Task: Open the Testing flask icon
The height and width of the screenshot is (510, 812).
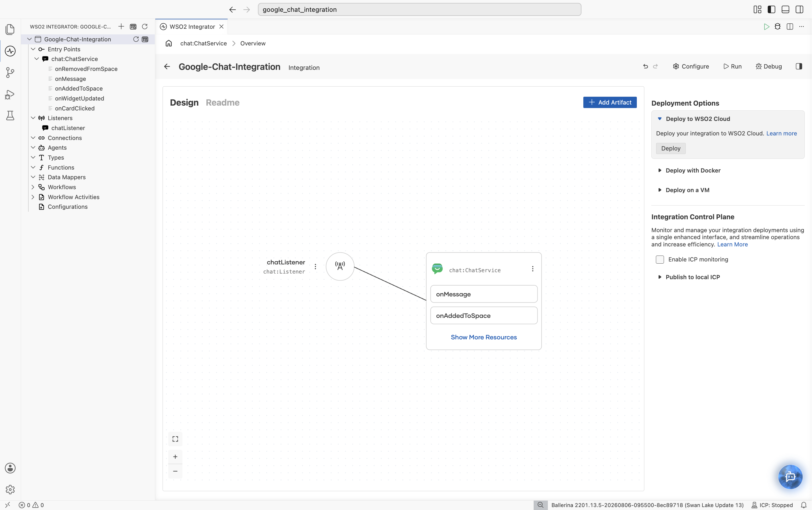Action: [x=10, y=116]
